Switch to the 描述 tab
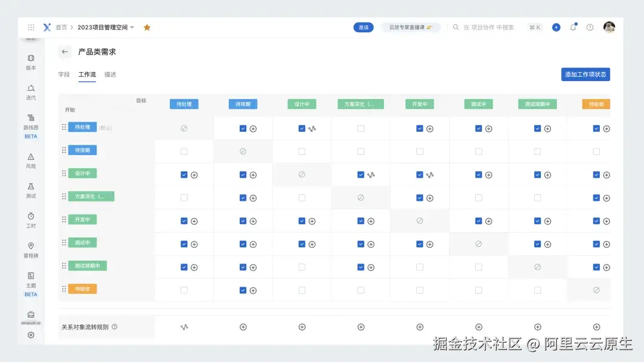 pyautogui.click(x=110, y=74)
